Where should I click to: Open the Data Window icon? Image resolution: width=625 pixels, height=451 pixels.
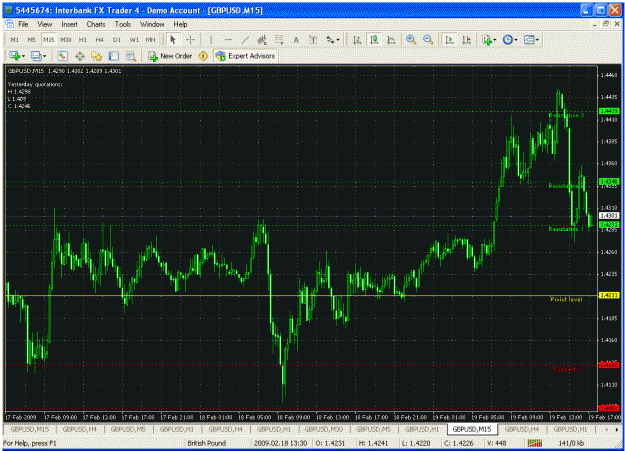point(80,56)
